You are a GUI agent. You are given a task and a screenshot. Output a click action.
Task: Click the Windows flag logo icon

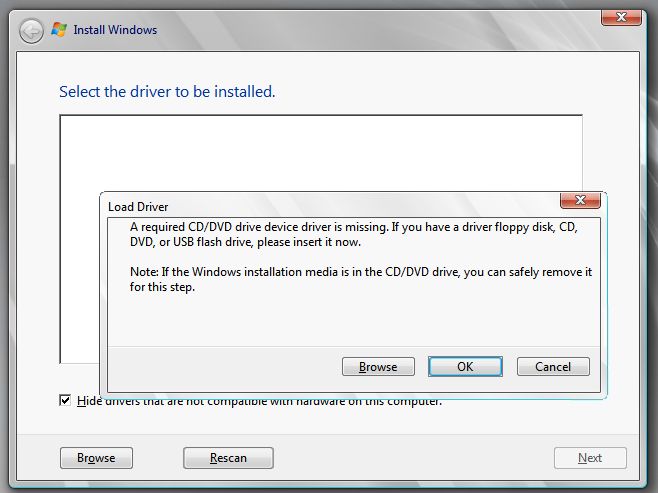tap(59, 29)
